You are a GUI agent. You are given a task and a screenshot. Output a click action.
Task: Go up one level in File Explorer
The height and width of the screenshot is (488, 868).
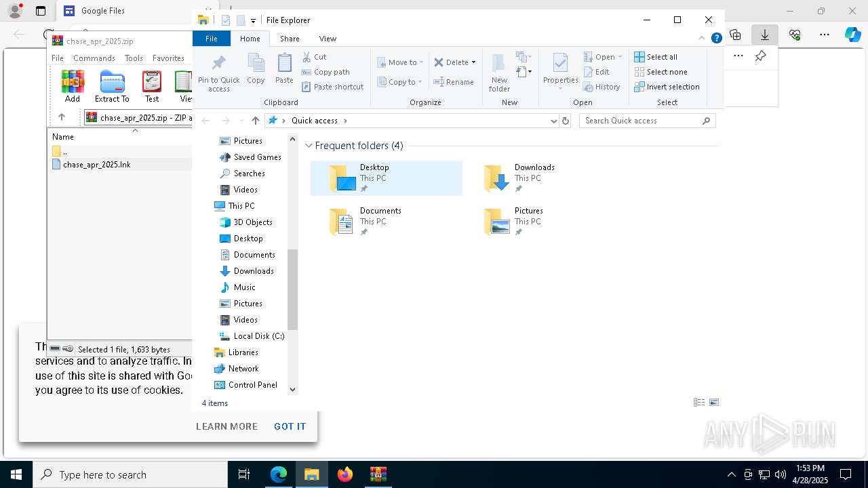(255, 121)
